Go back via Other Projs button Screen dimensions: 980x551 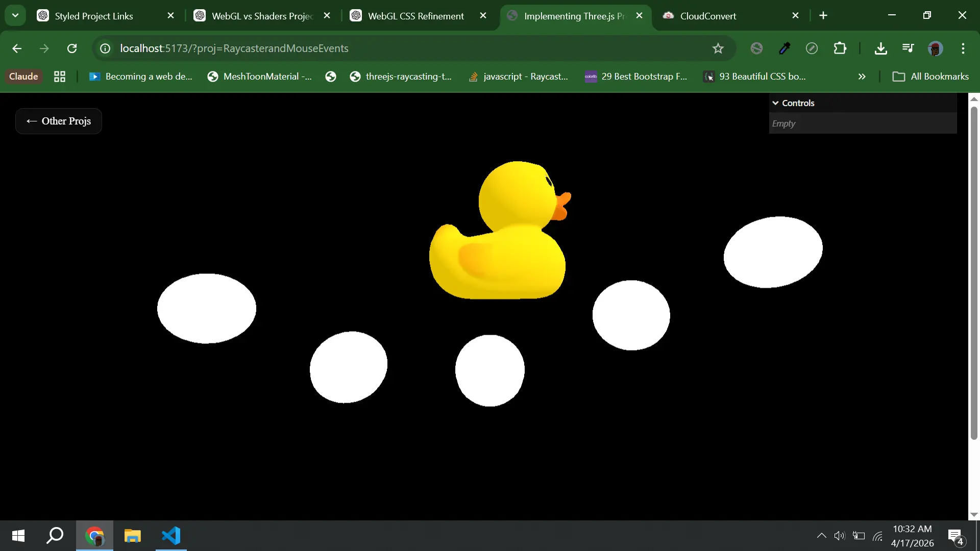[x=59, y=121]
